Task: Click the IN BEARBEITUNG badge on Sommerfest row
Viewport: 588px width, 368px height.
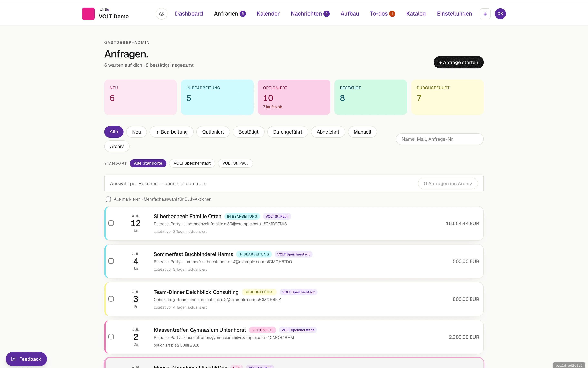Action: (x=254, y=254)
